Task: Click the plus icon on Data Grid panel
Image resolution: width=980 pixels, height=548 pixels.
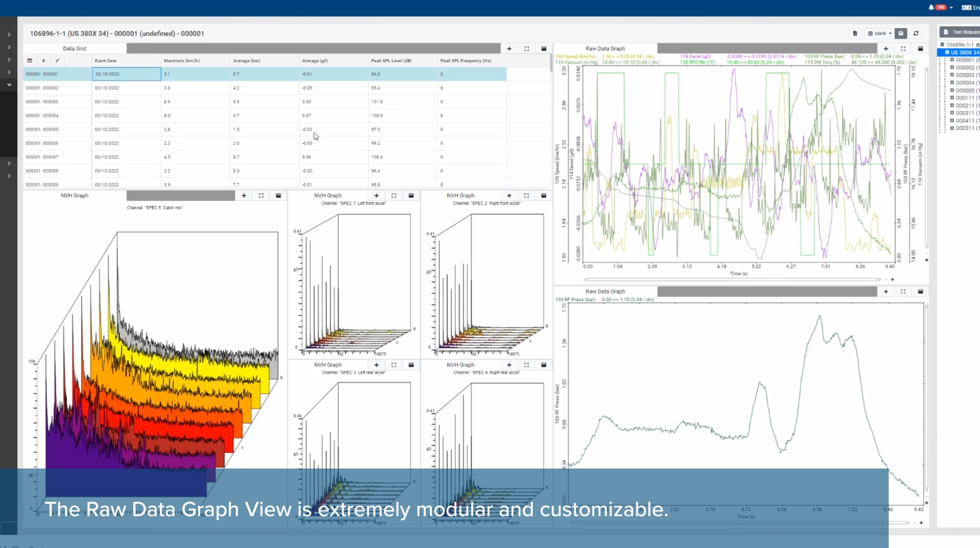Action: pos(509,49)
